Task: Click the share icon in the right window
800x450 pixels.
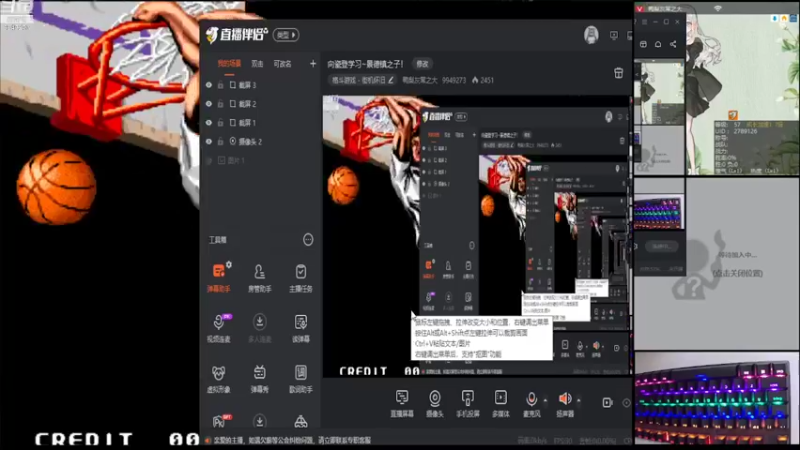Action: 673,44
